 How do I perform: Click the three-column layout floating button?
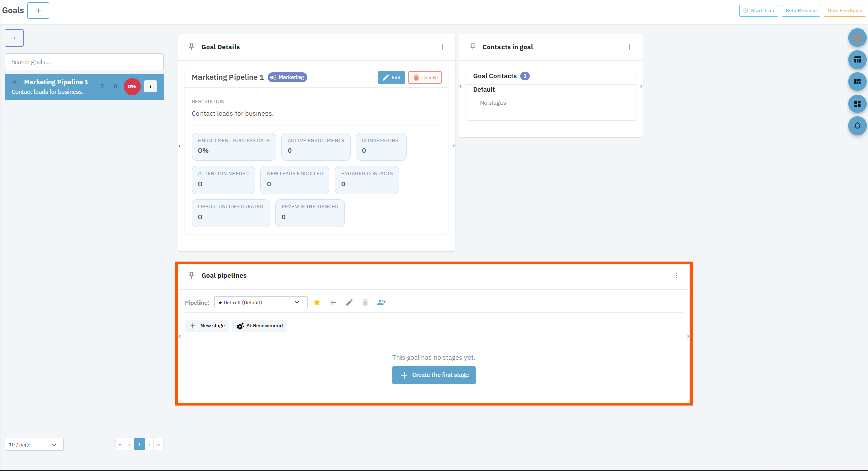pos(857,60)
